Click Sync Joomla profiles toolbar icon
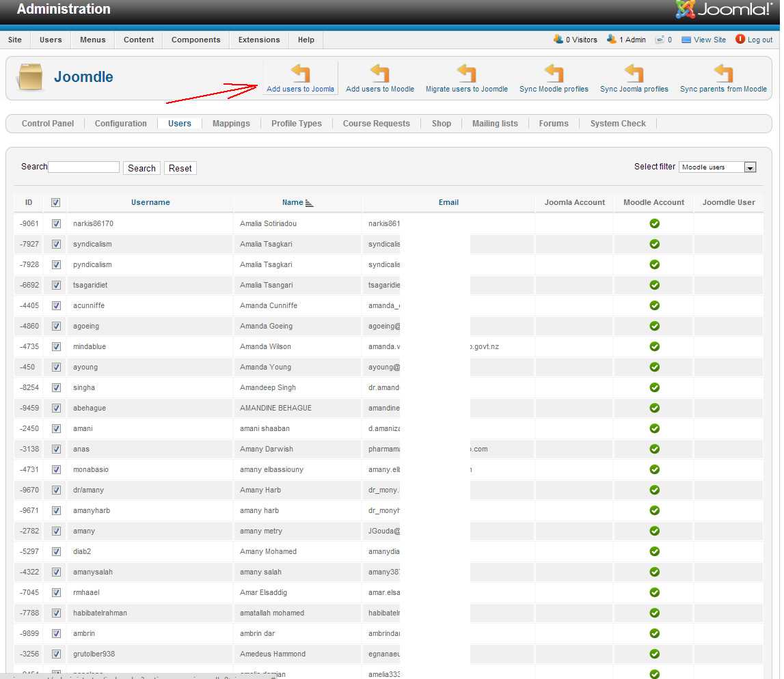 pos(634,74)
